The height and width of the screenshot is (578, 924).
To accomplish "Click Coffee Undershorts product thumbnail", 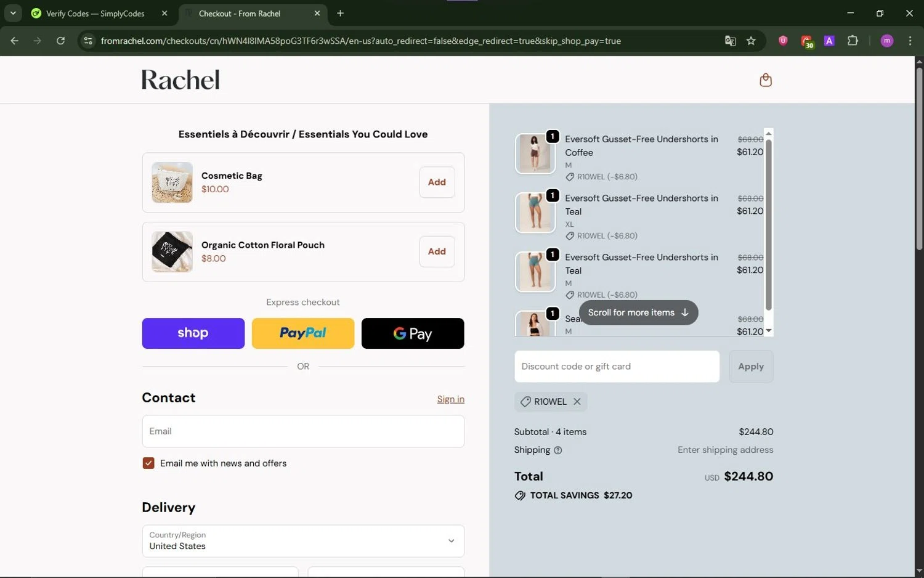I will coord(535,153).
